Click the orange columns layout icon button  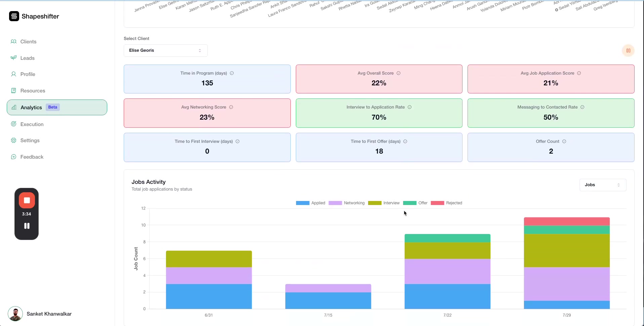tap(628, 51)
